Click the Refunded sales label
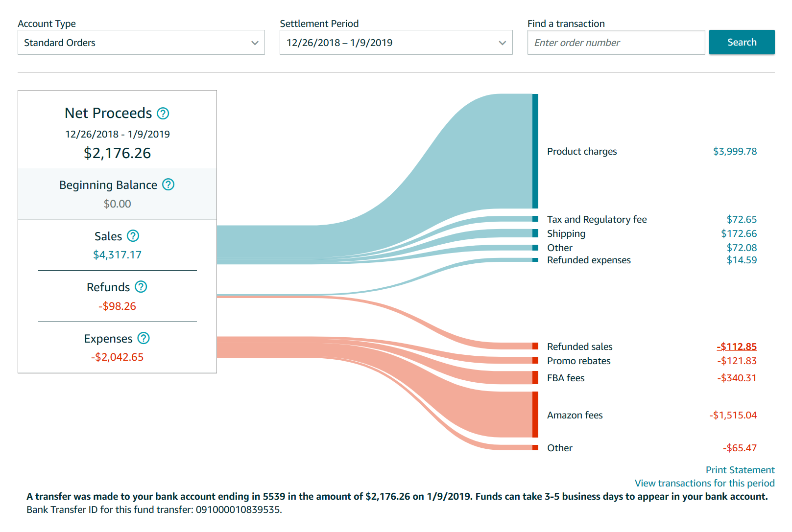Image resolution: width=792 pixels, height=532 pixels. click(x=580, y=347)
